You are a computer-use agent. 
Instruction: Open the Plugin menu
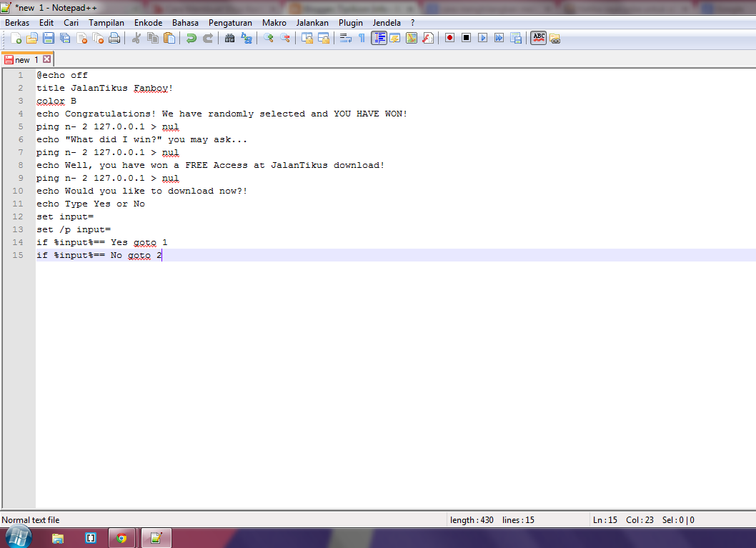(x=351, y=23)
